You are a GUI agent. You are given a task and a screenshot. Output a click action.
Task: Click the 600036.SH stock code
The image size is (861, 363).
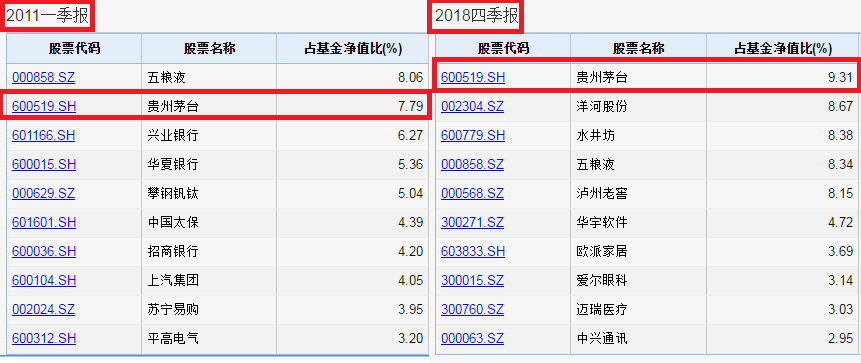[43, 252]
